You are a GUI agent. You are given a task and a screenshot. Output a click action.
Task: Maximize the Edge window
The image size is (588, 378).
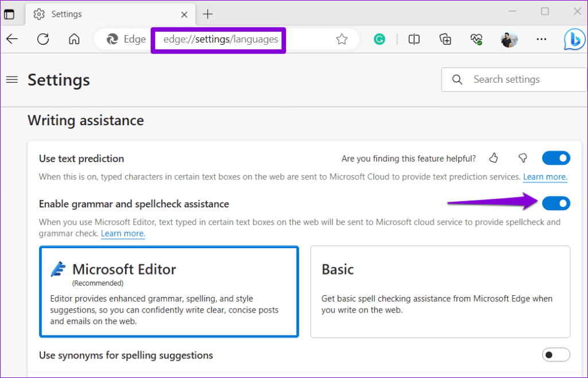(x=545, y=11)
